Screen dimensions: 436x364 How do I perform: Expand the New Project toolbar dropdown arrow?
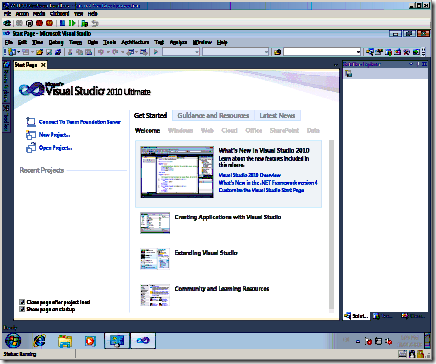pos(19,52)
